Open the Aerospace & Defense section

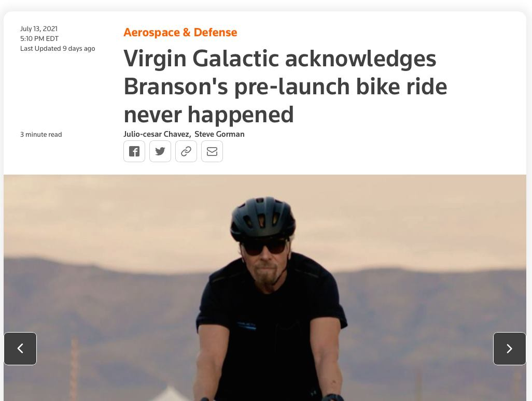(x=180, y=32)
